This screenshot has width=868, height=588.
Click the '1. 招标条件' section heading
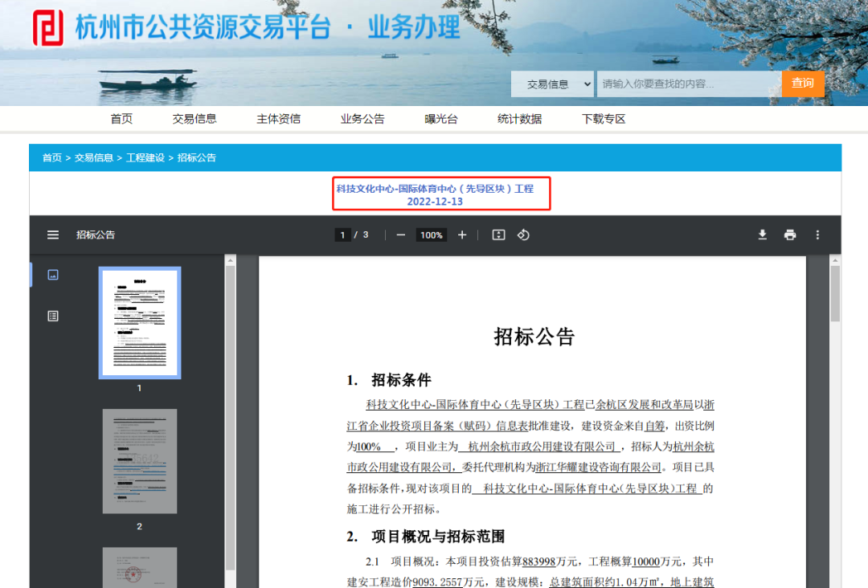[389, 380]
